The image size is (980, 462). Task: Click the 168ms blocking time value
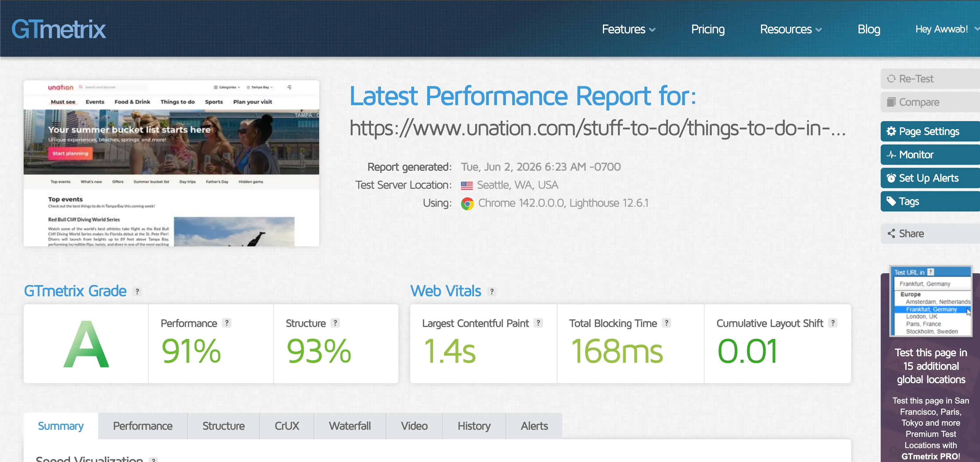coord(617,351)
